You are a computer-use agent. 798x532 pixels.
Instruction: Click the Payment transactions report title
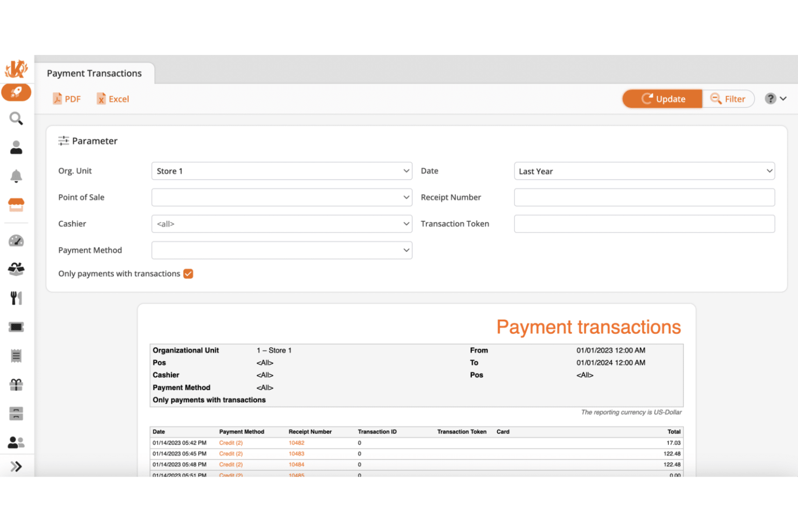[588, 327]
